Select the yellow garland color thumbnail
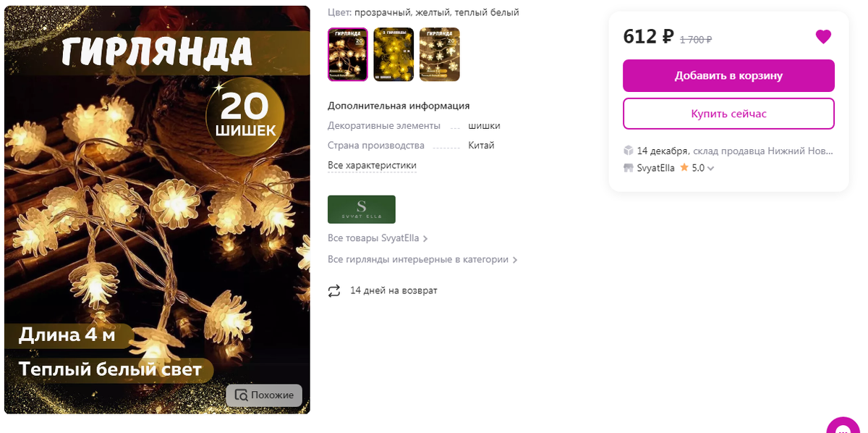This screenshot has height=433, width=868. tap(393, 54)
